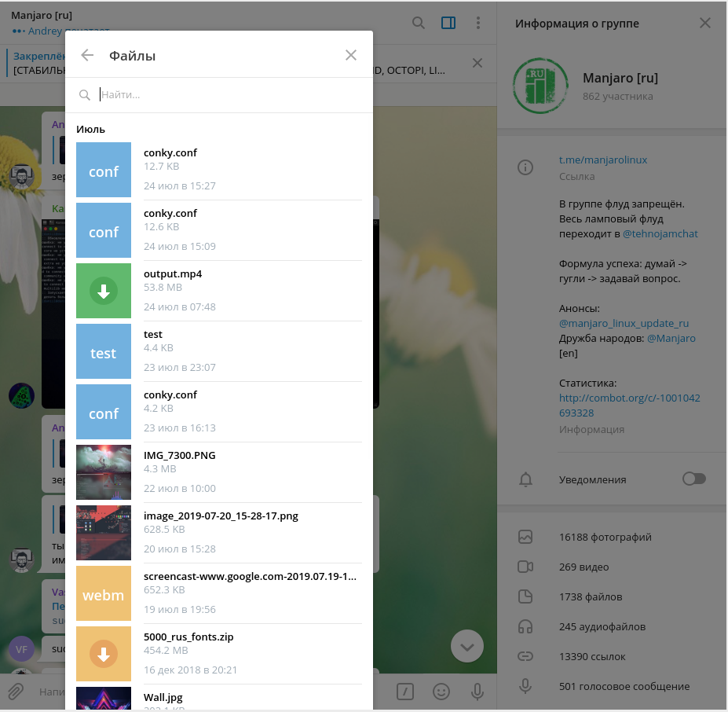Open the image_2019-07-20_15-28-17.png thumbnail
Image resolution: width=728 pixels, height=712 pixels.
pyautogui.click(x=104, y=533)
